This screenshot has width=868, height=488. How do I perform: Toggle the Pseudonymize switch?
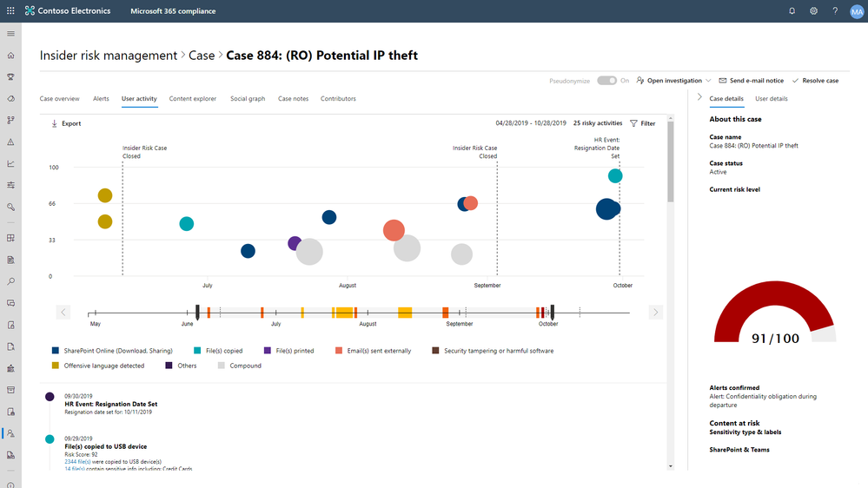tap(606, 81)
